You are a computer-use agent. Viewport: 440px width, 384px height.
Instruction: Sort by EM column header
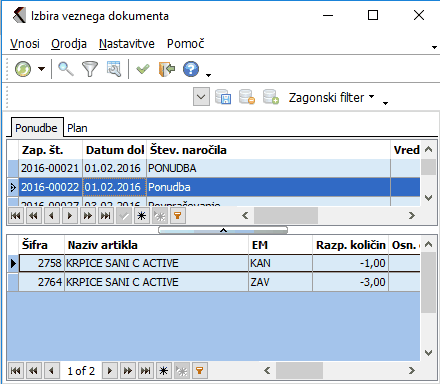280,245
